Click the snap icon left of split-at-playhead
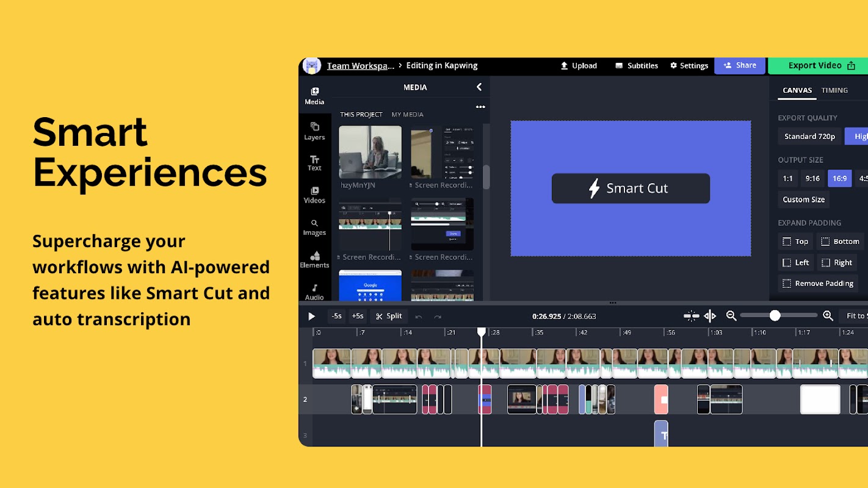 pyautogui.click(x=691, y=315)
